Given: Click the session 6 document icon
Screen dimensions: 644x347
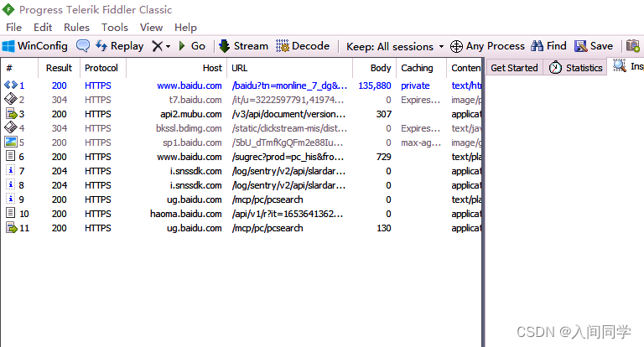Looking at the screenshot, I should point(10,156).
